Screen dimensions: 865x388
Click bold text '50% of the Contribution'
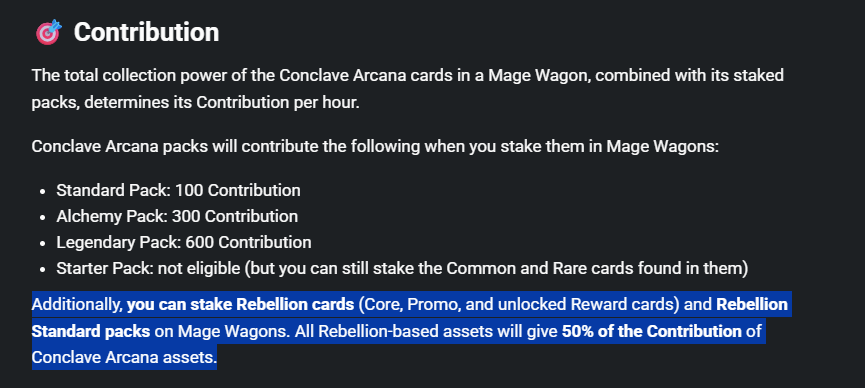pyautogui.click(x=652, y=331)
